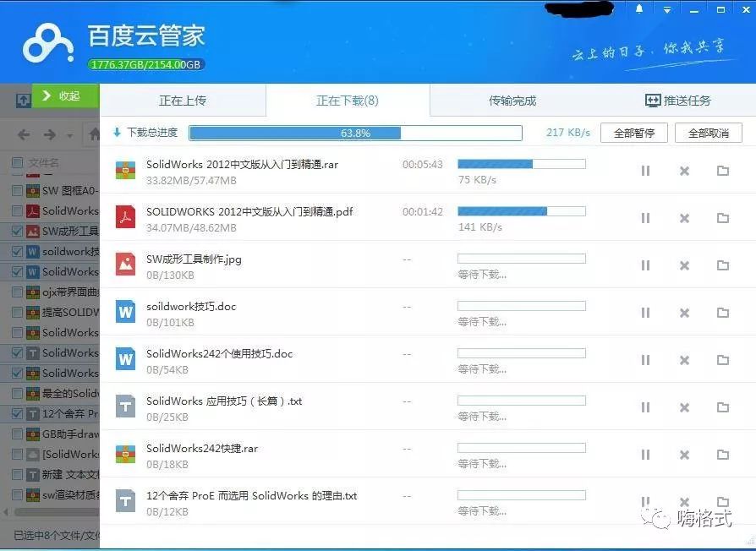Image resolution: width=756 pixels, height=551 pixels.
Task: Click the home icon in navigation bar
Action: pyautogui.click(x=93, y=134)
